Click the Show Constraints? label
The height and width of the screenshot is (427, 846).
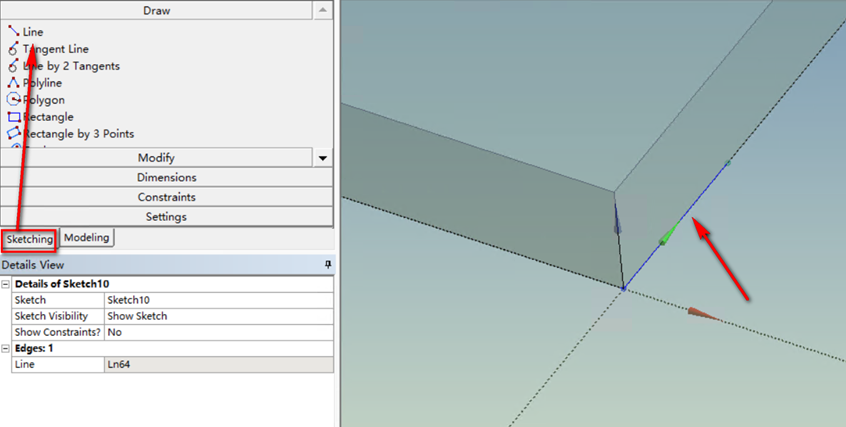58,333
